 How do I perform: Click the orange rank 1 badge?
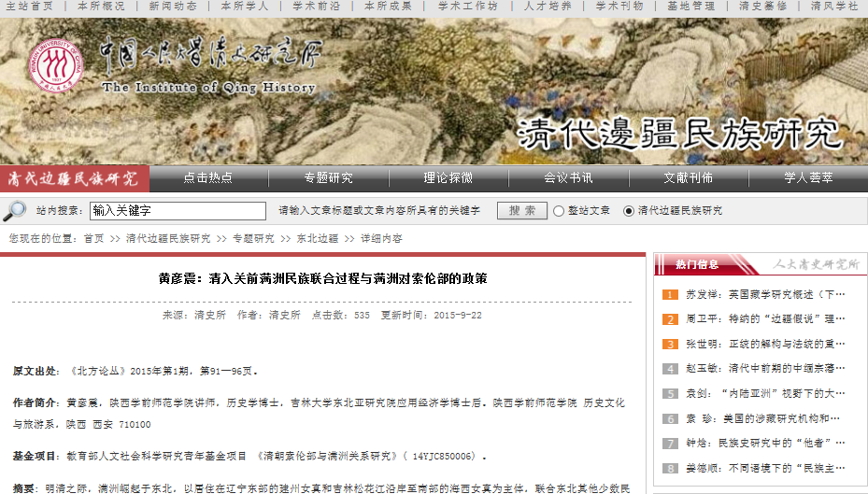point(670,295)
